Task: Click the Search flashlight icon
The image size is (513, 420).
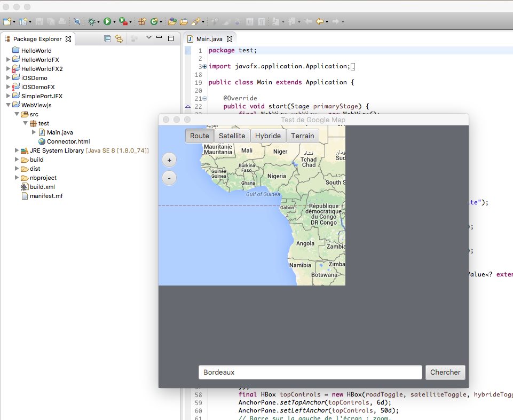Action: pyautogui.click(x=196, y=21)
